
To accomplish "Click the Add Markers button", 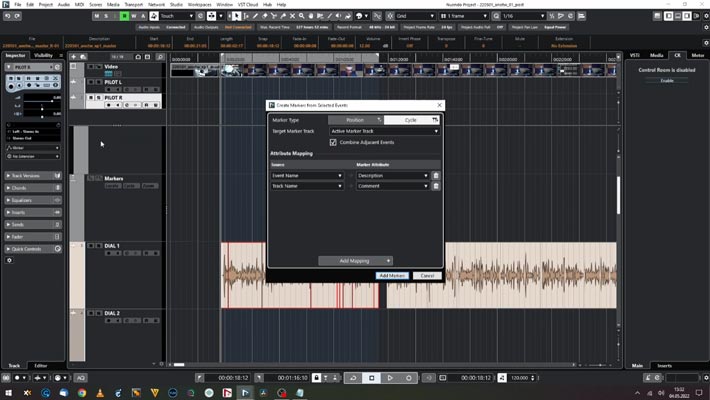I will click(391, 275).
